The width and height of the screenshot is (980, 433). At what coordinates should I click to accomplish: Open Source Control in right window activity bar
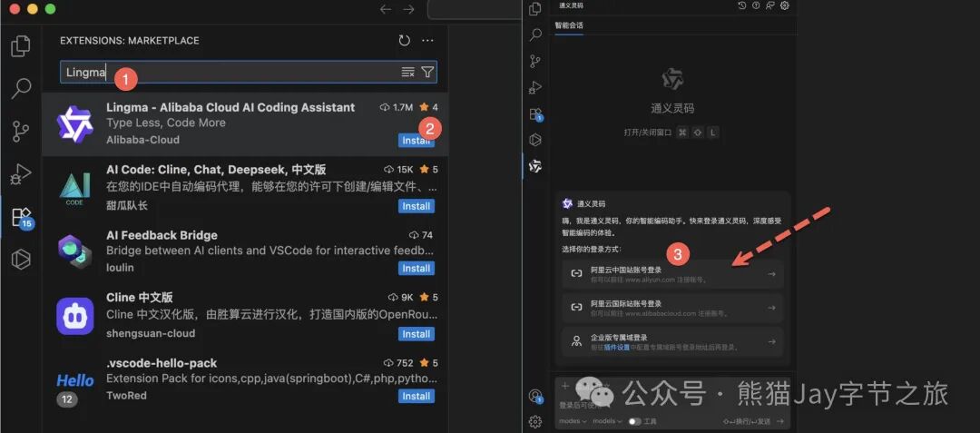click(535, 61)
